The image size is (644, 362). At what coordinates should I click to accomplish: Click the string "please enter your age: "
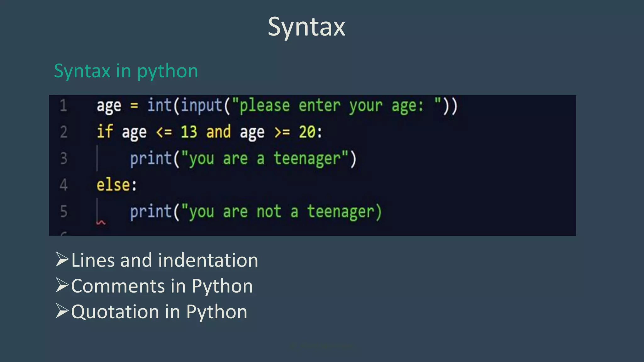click(x=336, y=106)
